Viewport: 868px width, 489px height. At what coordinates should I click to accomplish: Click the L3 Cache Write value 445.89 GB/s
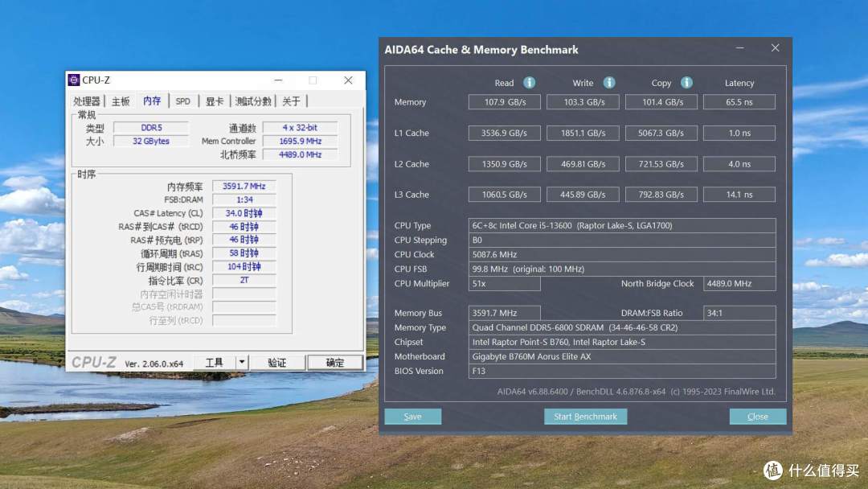[583, 195]
